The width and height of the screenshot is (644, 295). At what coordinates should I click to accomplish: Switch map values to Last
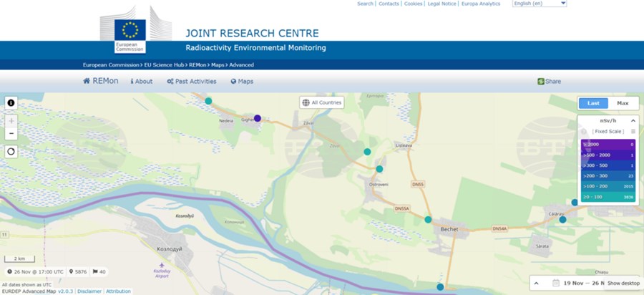pyautogui.click(x=593, y=103)
